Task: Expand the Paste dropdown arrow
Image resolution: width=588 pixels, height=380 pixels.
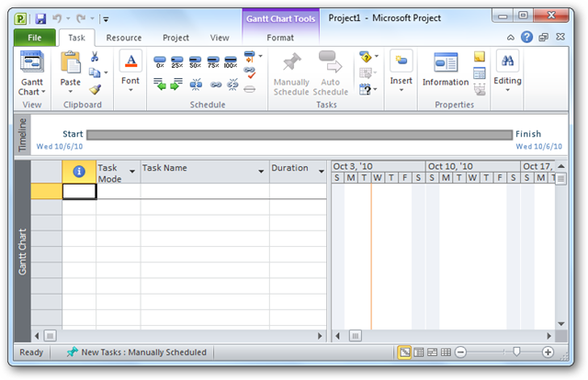Action: click(71, 92)
